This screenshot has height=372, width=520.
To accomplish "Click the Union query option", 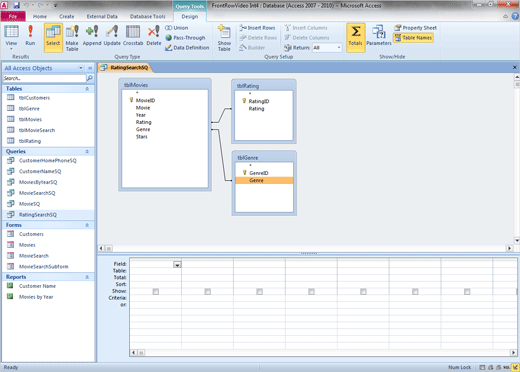I will [x=177, y=28].
